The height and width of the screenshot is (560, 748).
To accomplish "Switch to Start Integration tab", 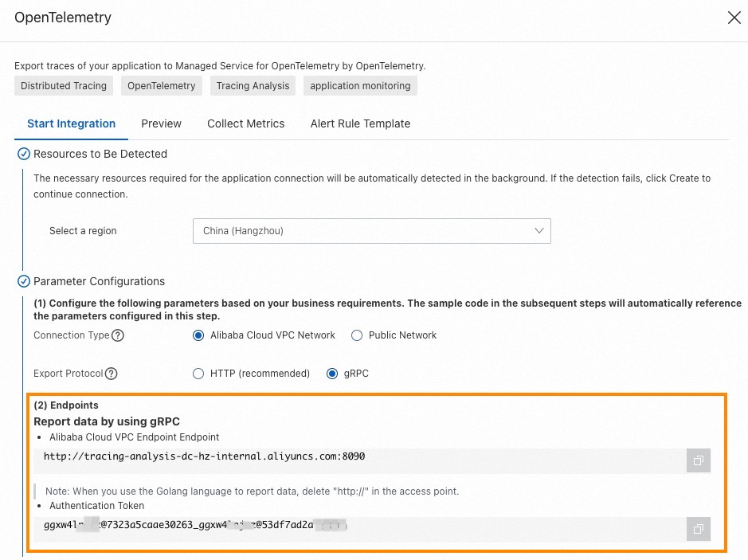I will point(71,124).
